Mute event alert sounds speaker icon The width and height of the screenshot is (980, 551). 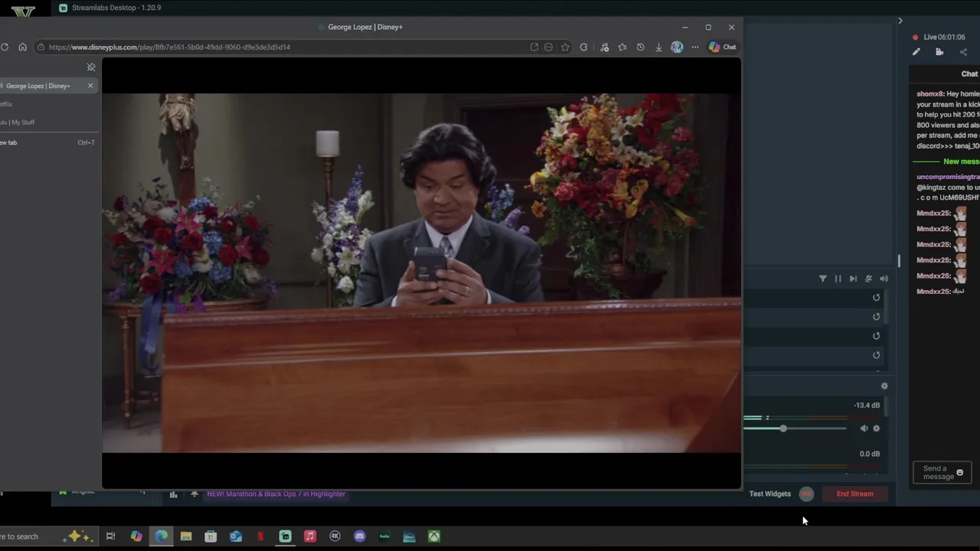click(x=884, y=279)
